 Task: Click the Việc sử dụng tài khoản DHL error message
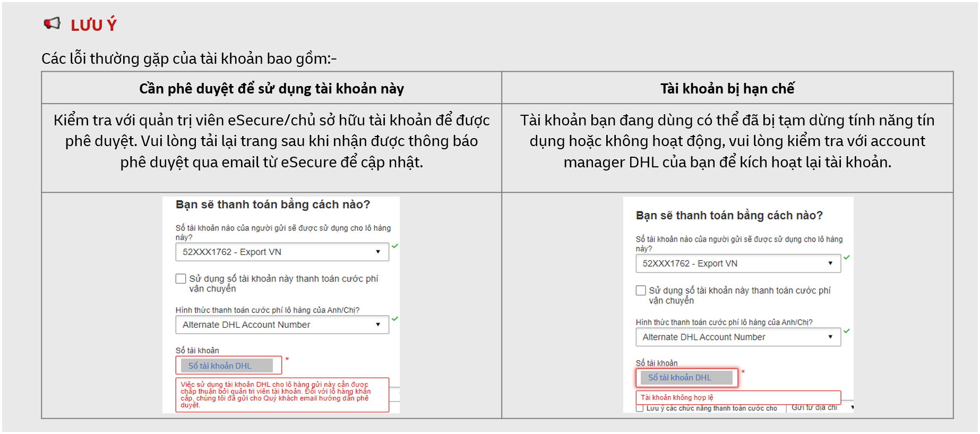tap(282, 395)
